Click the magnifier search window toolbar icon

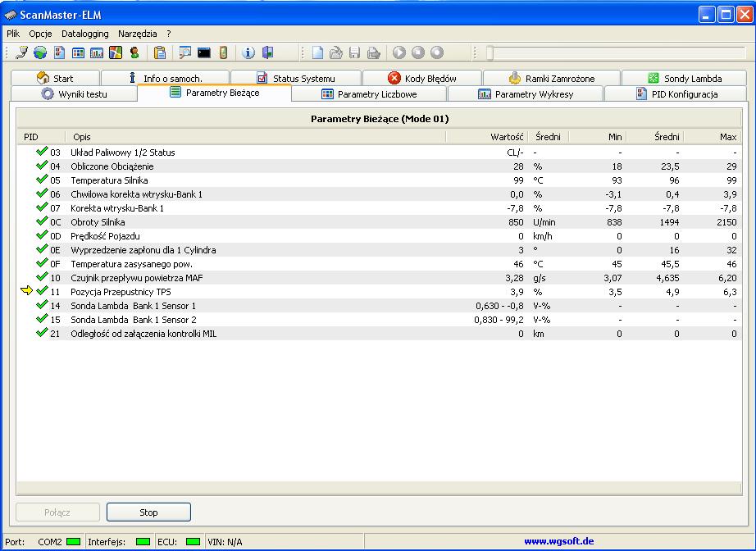tap(184, 52)
